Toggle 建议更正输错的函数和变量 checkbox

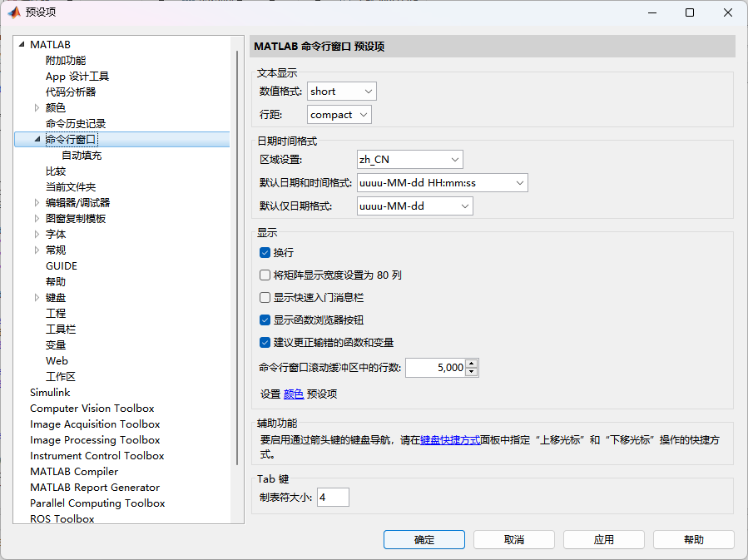[265, 343]
